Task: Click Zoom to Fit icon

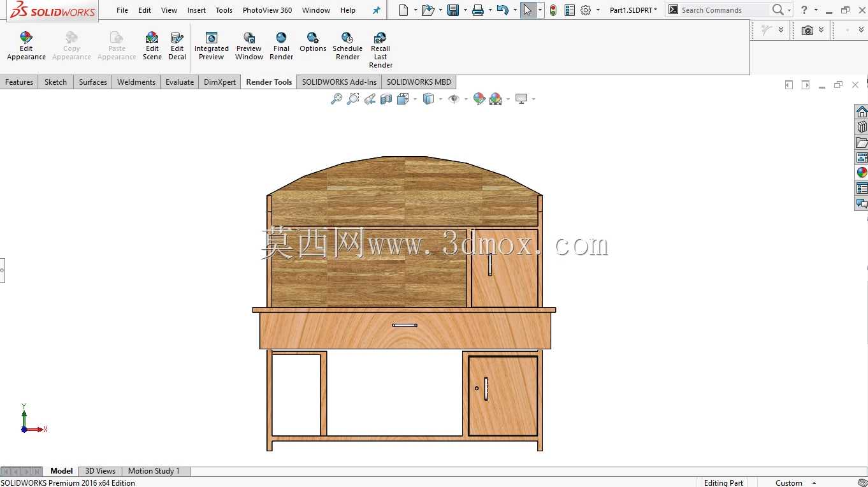Action: pos(336,99)
